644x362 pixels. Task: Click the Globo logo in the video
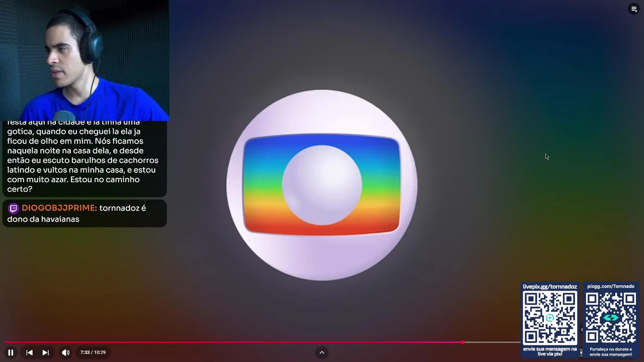322,185
